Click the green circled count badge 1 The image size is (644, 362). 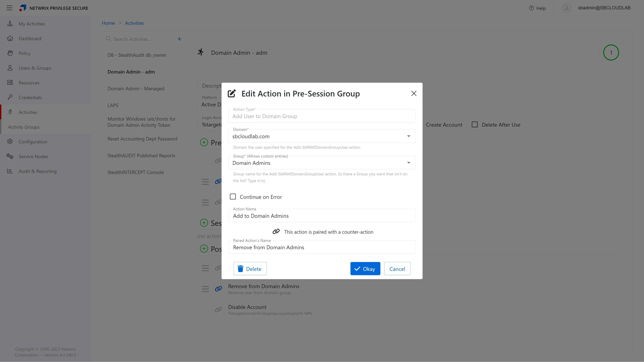pos(611,52)
